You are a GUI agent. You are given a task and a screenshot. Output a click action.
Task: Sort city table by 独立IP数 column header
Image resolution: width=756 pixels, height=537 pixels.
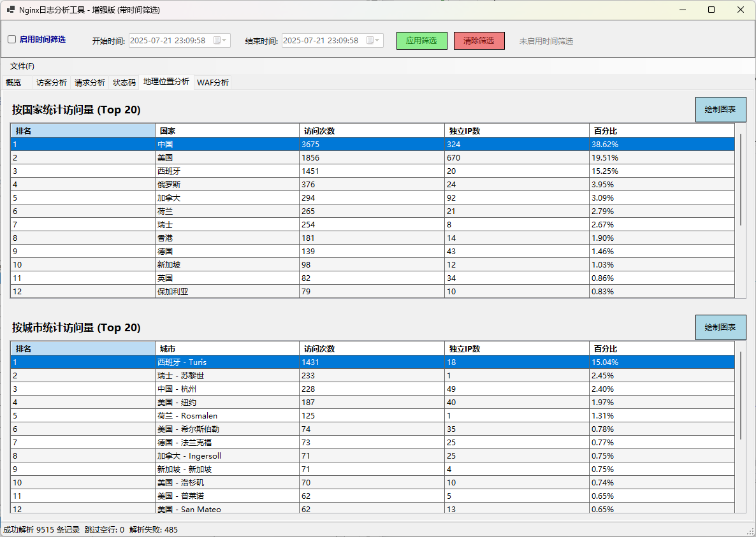tap(516, 348)
